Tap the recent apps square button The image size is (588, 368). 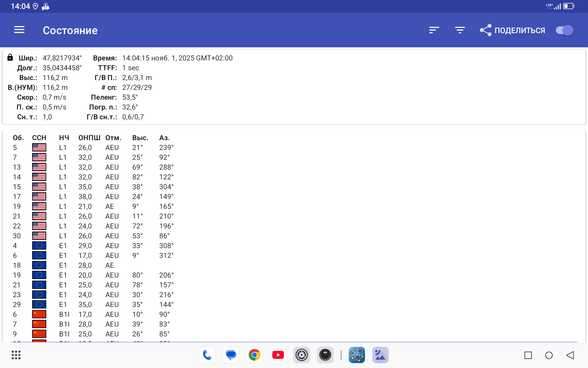(528, 355)
